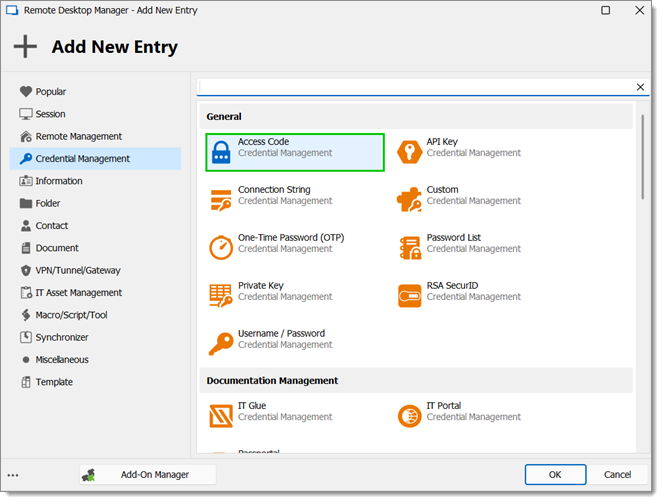Open the IT Asset Management label
Image resolution: width=662 pixels, height=502 pixels.
point(79,293)
